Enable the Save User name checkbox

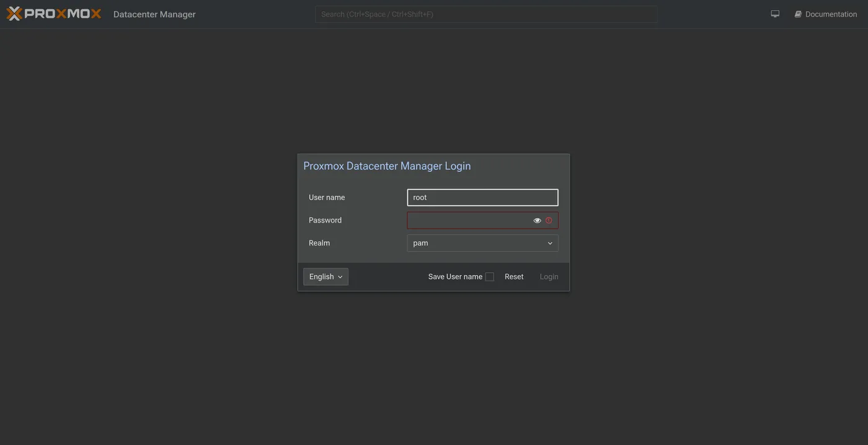[x=490, y=277]
